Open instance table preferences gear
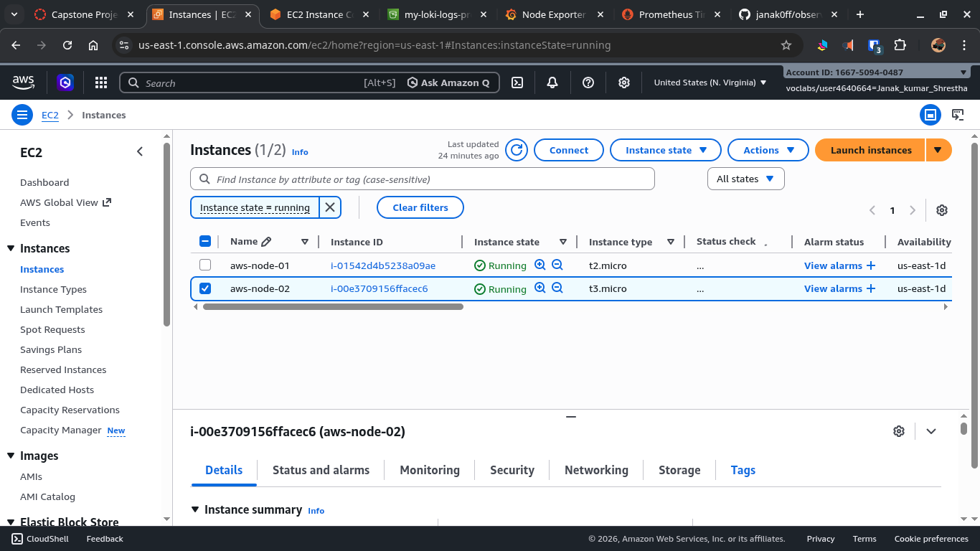The width and height of the screenshot is (980, 551). click(942, 209)
